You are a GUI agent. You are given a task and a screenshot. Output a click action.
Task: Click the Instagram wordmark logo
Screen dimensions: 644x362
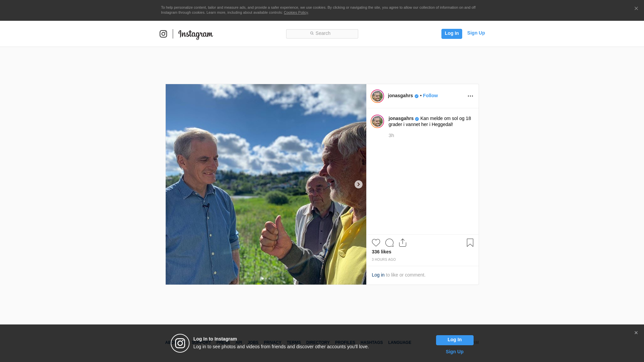196,34
